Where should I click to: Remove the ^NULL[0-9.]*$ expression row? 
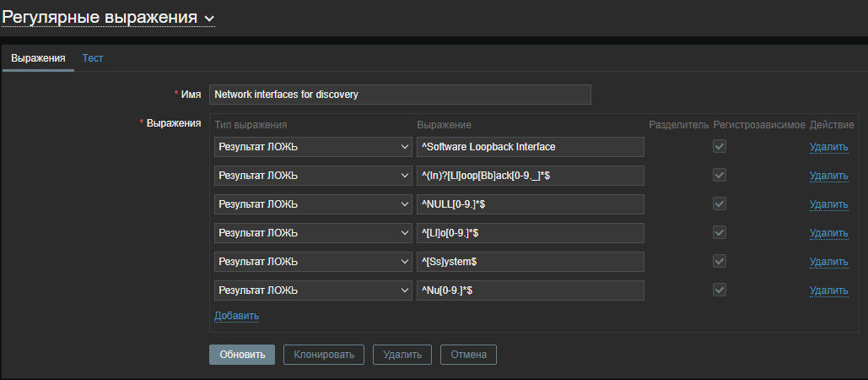point(828,204)
